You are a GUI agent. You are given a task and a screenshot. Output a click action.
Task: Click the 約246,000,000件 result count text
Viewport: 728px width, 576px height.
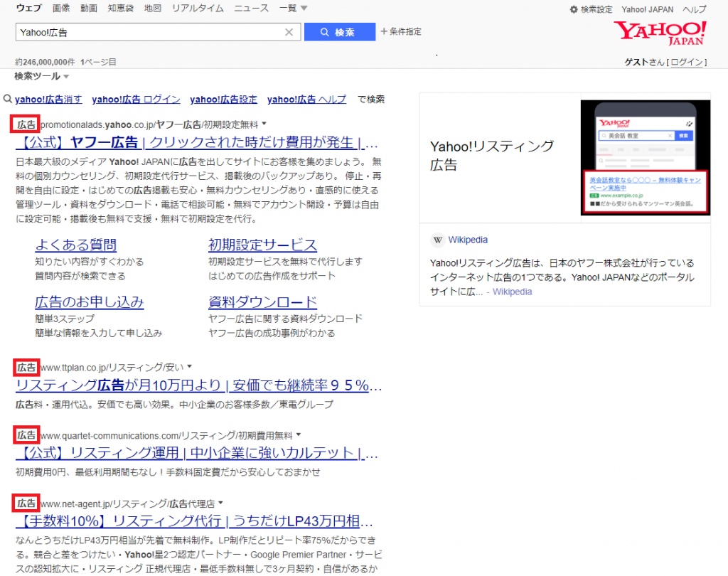[x=45, y=63]
